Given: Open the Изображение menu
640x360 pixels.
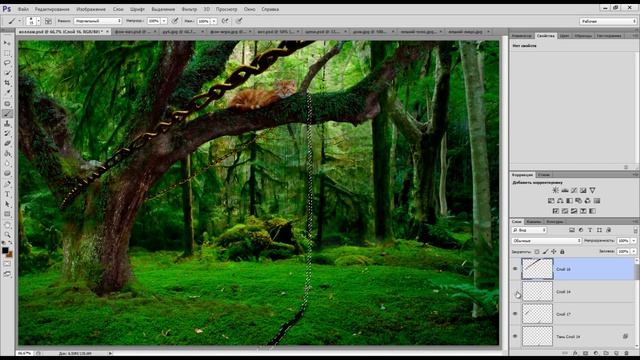Looking at the screenshot, I should pyautogui.click(x=91, y=9).
